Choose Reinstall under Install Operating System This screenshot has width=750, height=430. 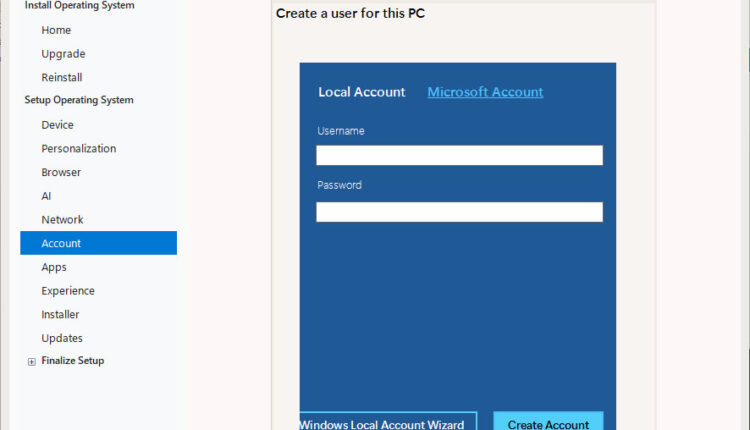tap(62, 77)
